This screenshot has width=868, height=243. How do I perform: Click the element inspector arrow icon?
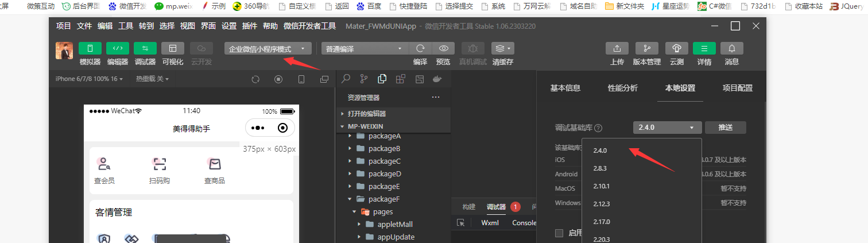460,223
